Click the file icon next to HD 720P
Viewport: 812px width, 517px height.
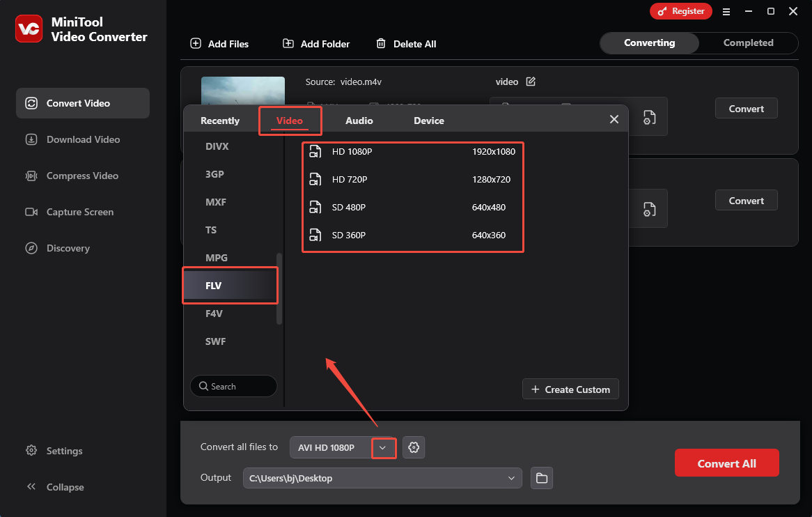pos(315,179)
